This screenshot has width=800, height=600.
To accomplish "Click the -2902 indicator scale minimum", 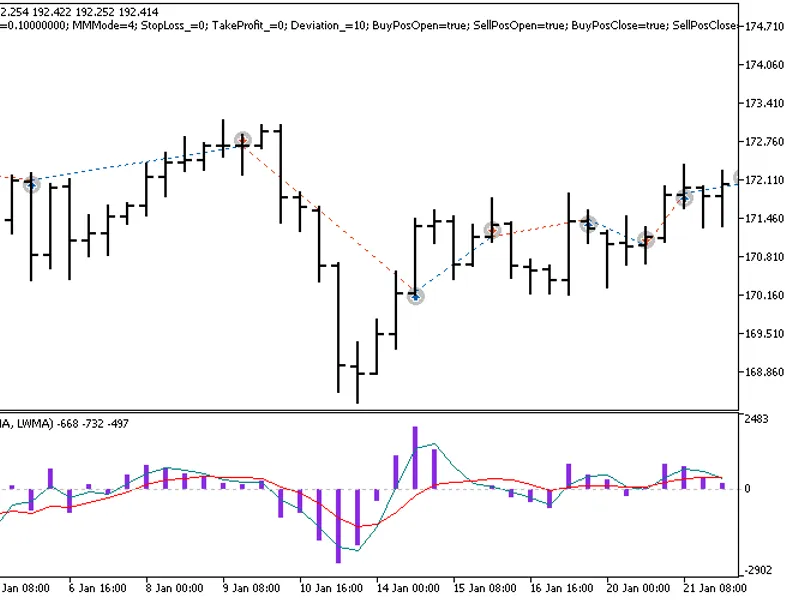I will pyautogui.click(x=756, y=570).
